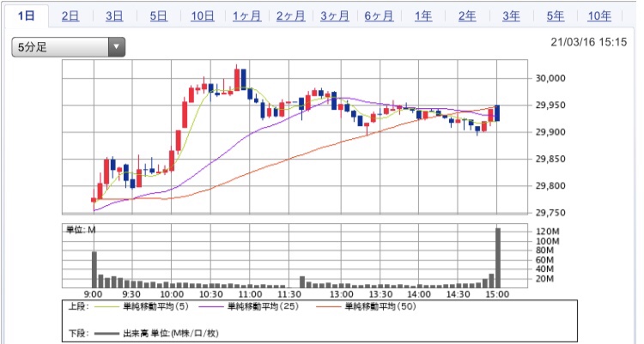
Task: Show the 2ヶ月 chart
Action: (x=291, y=16)
